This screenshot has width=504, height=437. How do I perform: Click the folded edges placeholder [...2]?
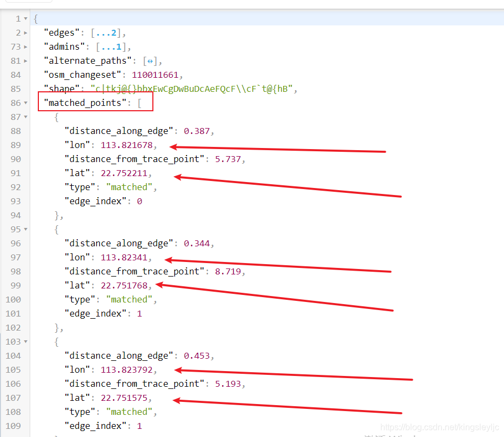pos(106,33)
